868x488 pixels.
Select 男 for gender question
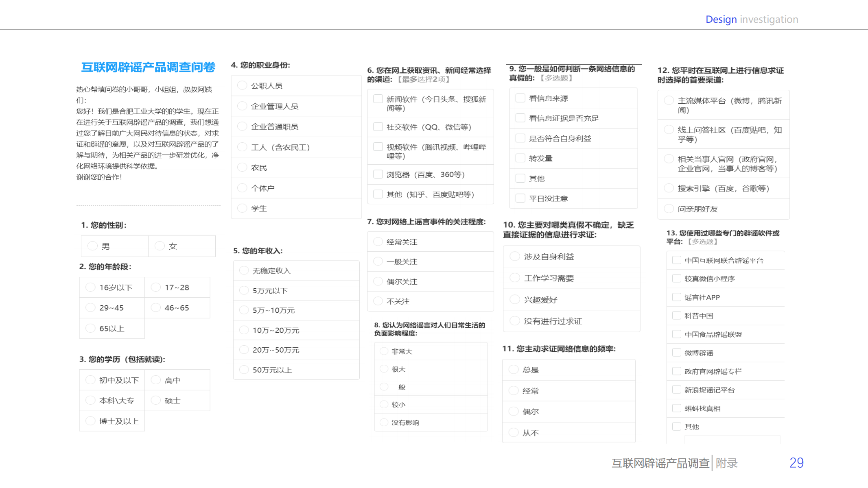[x=92, y=246]
